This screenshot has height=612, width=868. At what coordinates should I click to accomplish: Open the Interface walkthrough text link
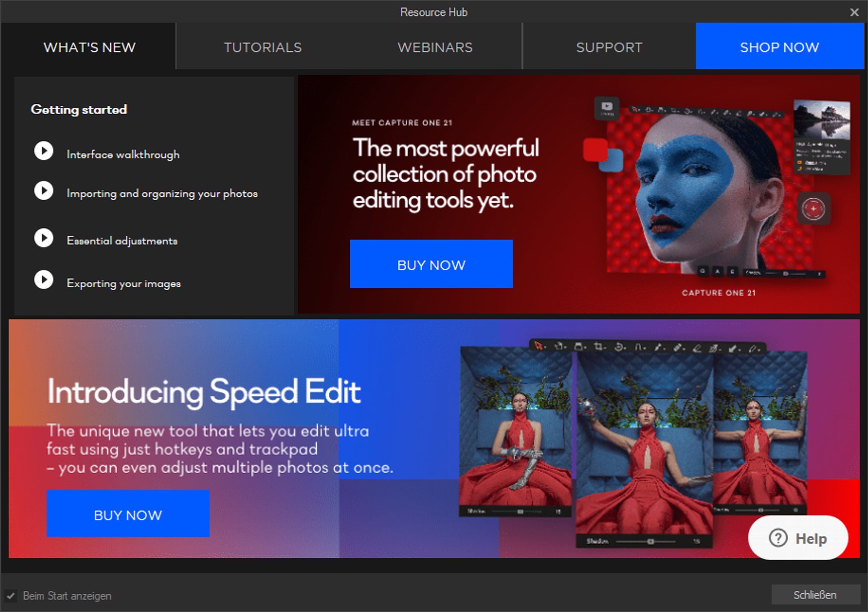coord(123,155)
